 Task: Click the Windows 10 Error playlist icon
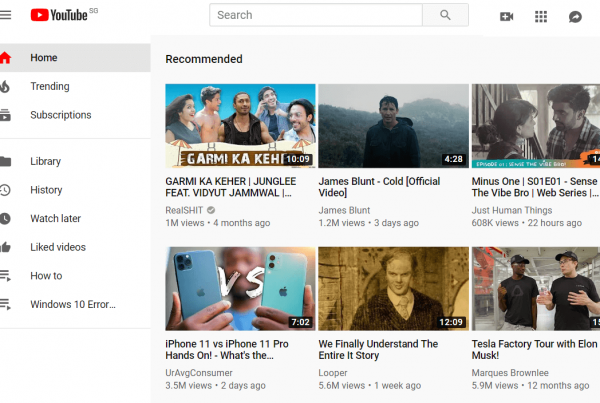pos(5,304)
